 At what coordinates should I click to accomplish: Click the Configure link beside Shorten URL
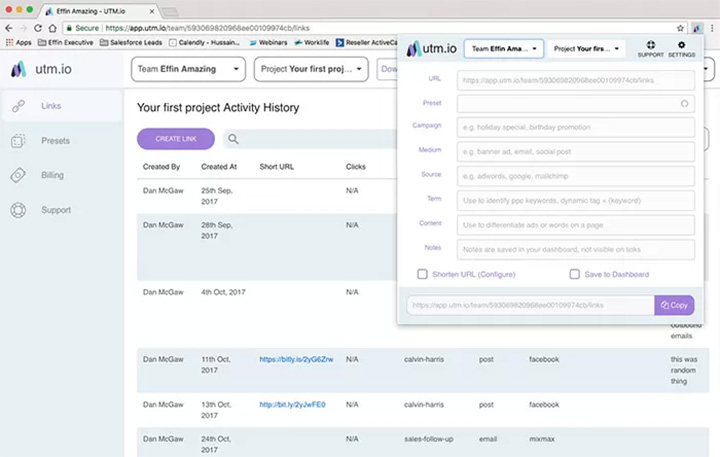(x=496, y=274)
